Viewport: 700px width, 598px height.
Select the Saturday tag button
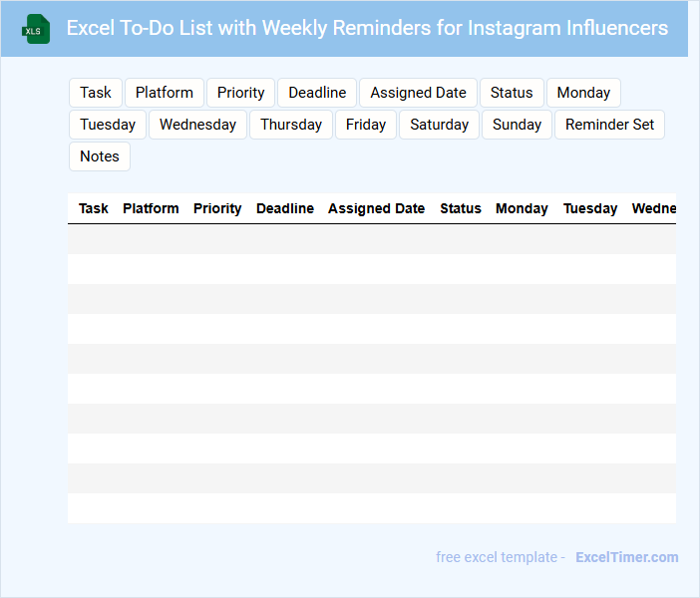(x=439, y=125)
